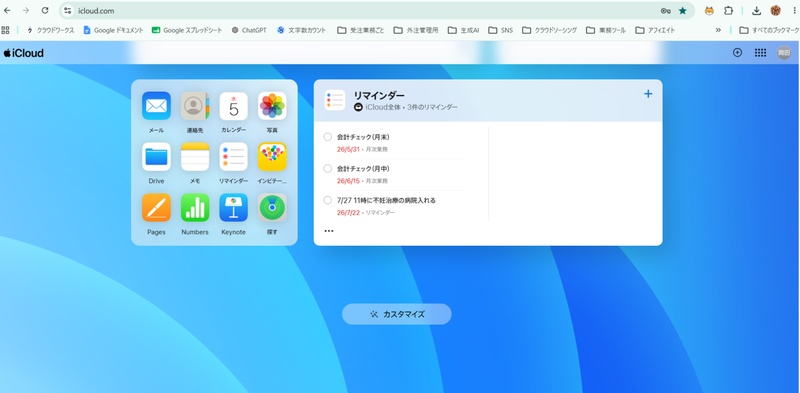
Task: Open the Mail app icon
Action: (x=156, y=106)
